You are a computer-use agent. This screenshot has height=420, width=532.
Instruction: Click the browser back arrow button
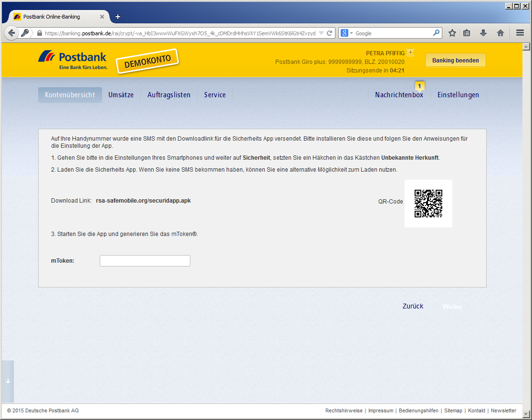click(11, 33)
